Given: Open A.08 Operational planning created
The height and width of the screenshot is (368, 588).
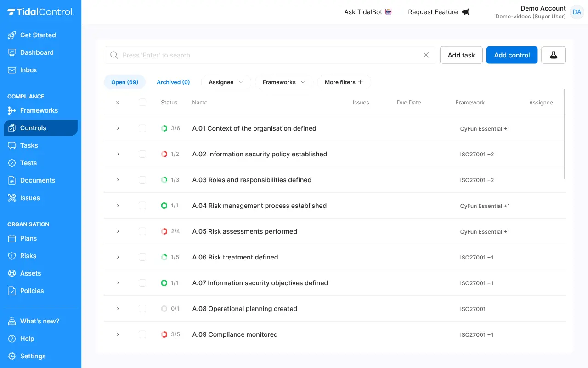Looking at the screenshot, I should coord(245,309).
